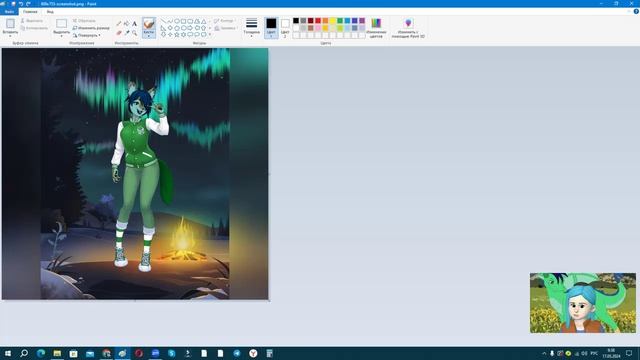The height and width of the screenshot is (360, 640).
Task: Click the Paste (Вставить) clipboard icon
Action: point(10,24)
